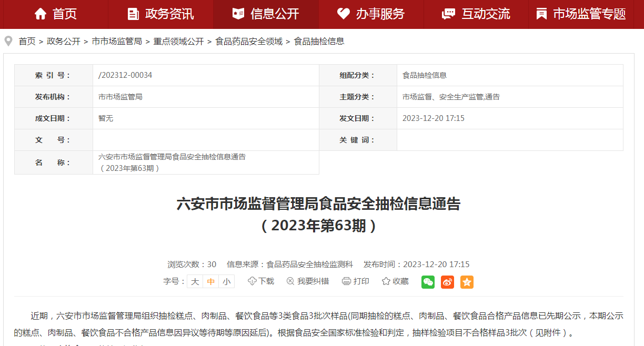Viewport: 644px width, 346px height.
Task: Click the 名称 label cell
Action: pos(54,162)
